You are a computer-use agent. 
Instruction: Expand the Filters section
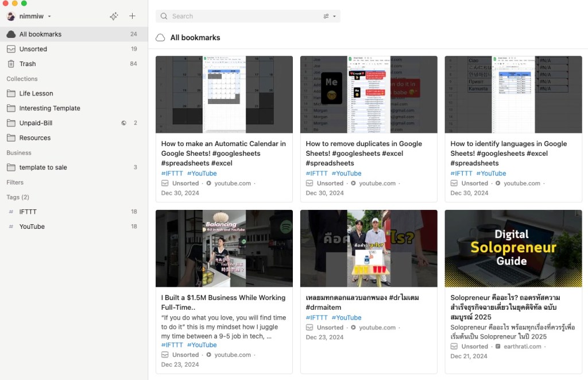pyautogui.click(x=15, y=182)
